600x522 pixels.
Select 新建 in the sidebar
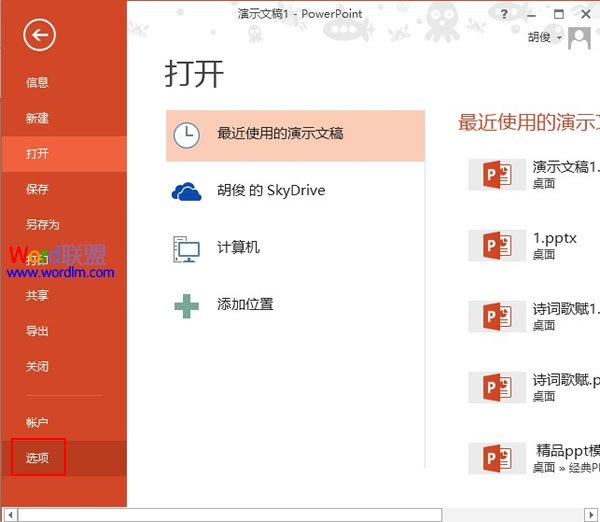[x=37, y=118]
